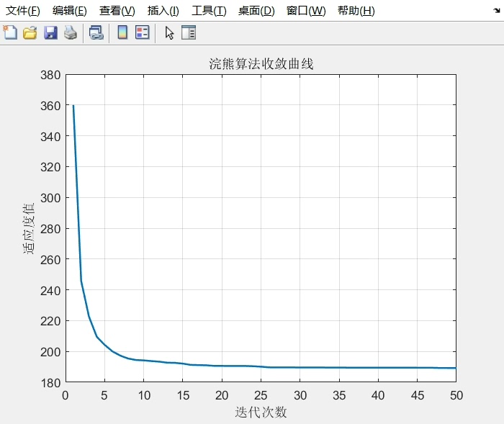Click the y-axis tick label 200

pos(50,352)
